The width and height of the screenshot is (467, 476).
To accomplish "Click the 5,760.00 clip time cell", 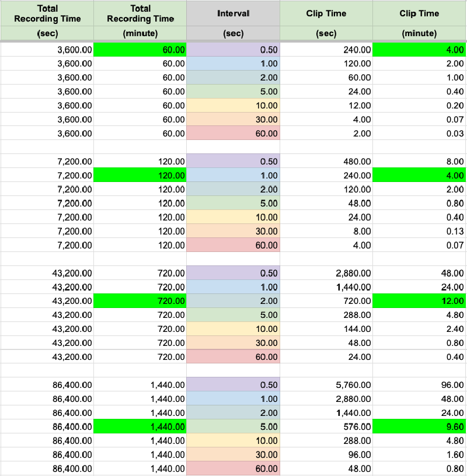I will coord(326,385).
